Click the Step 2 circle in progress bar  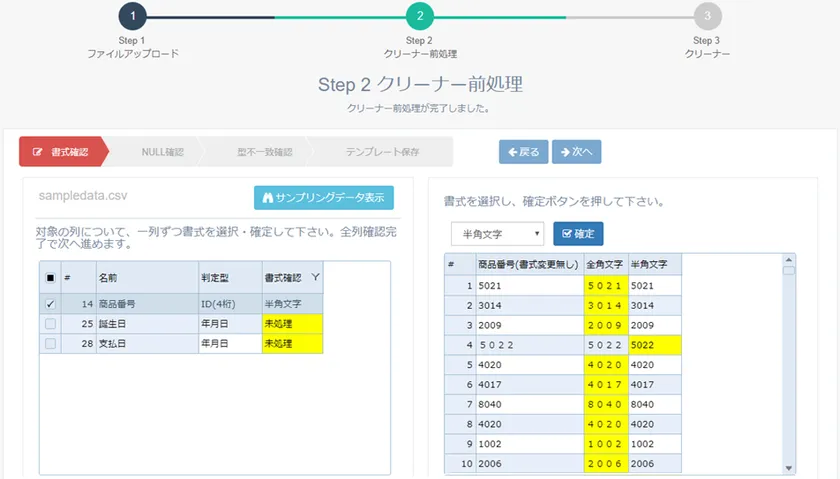[x=420, y=16]
